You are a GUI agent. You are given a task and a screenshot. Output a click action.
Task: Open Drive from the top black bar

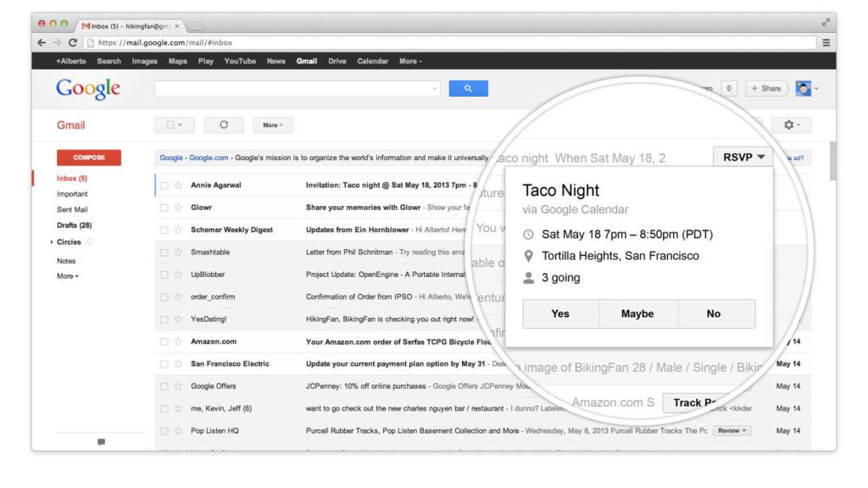tap(338, 61)
